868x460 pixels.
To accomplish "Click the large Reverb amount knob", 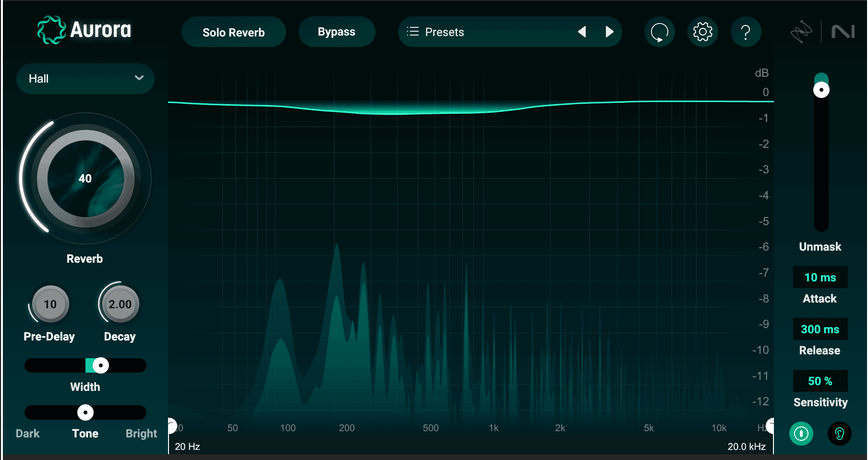I will point(85,179).
